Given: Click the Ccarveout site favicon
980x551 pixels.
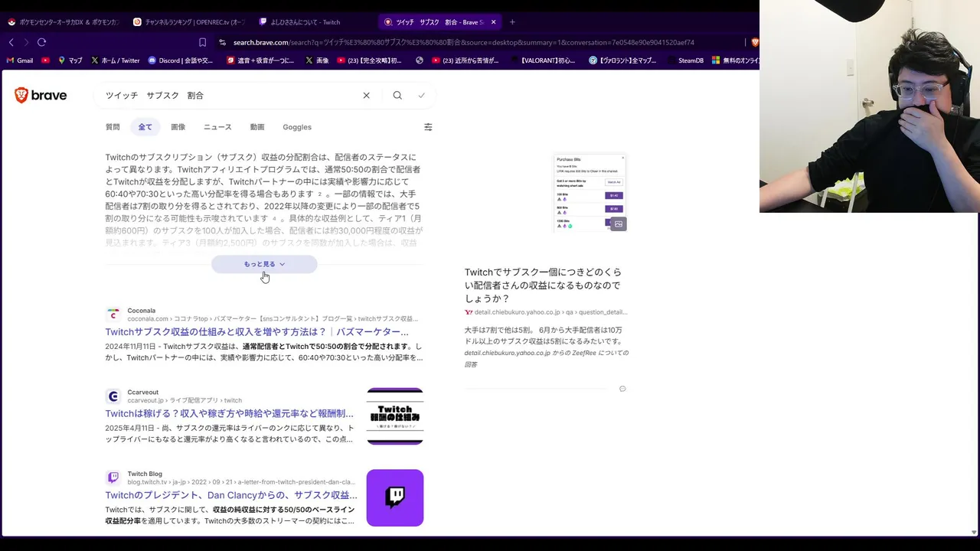Looking at the screenshot, I should (113, 396).
